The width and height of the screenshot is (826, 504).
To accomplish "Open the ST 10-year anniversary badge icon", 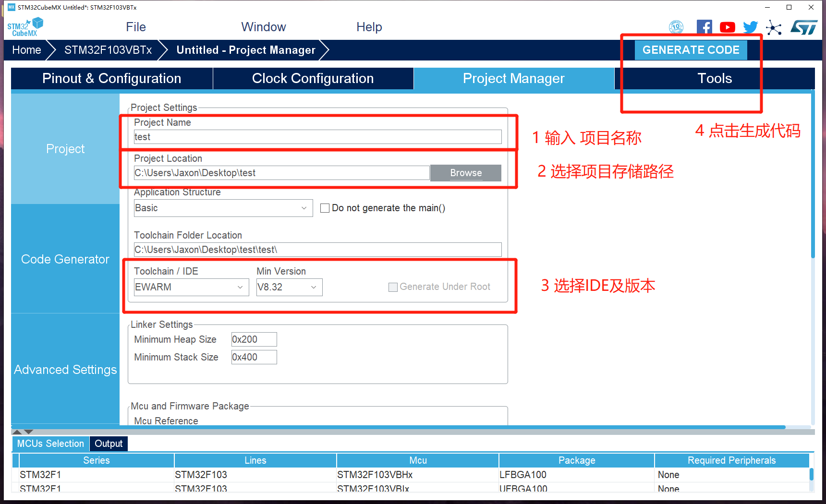I will [676, 27].
